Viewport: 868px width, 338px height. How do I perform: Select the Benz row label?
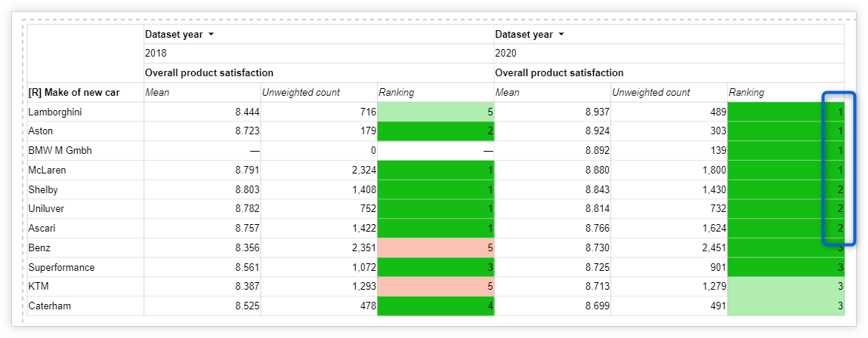pyautogui.click(x=39, y=247)
